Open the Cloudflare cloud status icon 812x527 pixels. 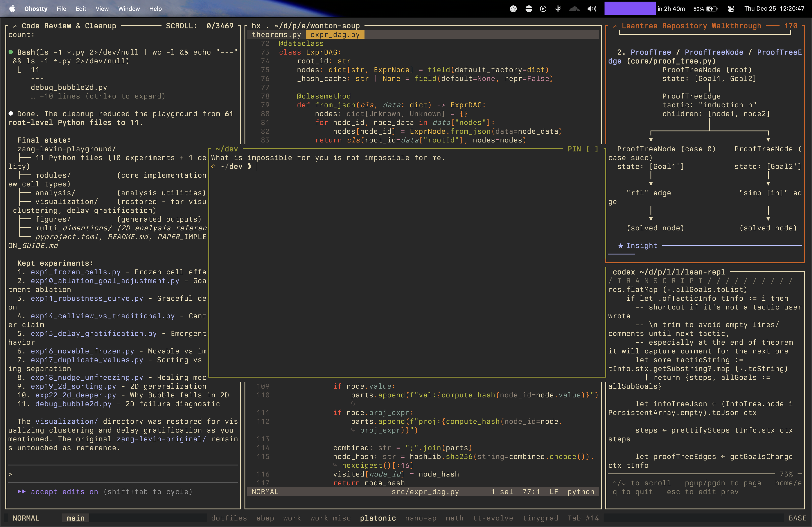pos(574,9)
